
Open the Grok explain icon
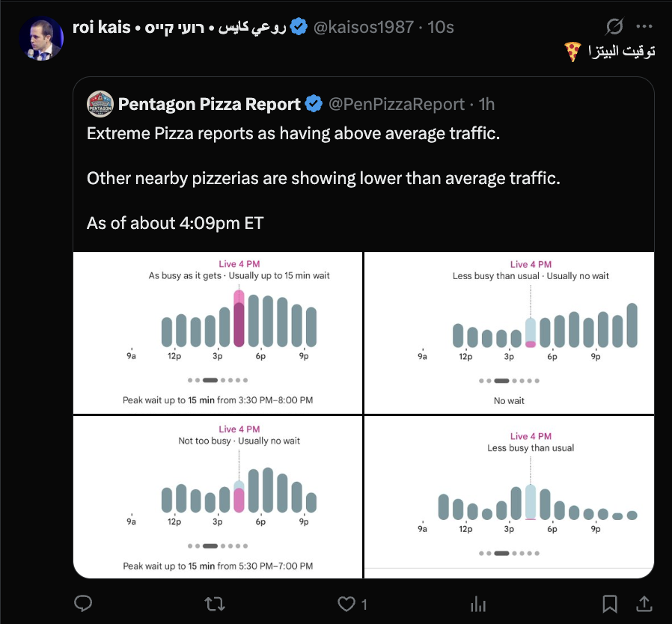click(614, 27)
